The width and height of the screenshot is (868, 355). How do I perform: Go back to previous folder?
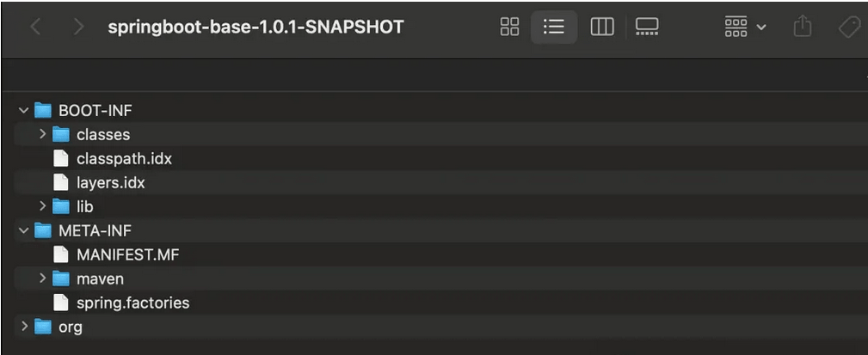pos(35,28)
